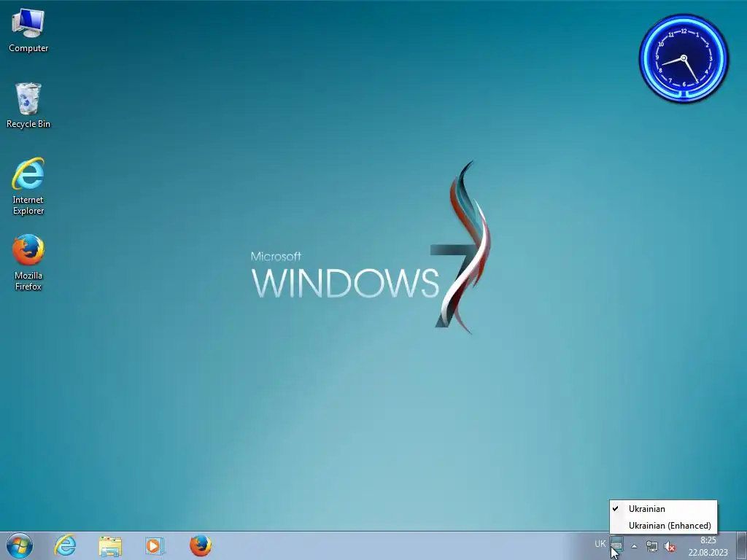The height and width of the screenshot is (560, 747).
Task: Launch Firefox from the taskbar
Action: [x=200, y=545]
